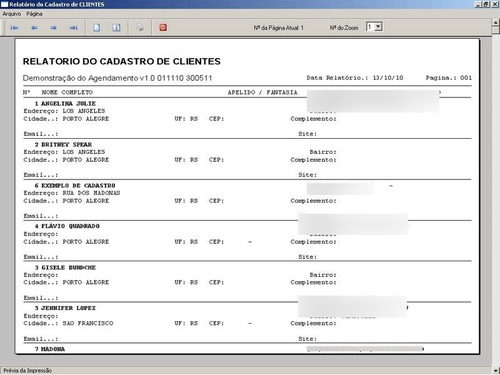Click the 'Nº do Zoom' label
The width and height of the screenshot is (500, 375).
344,28
